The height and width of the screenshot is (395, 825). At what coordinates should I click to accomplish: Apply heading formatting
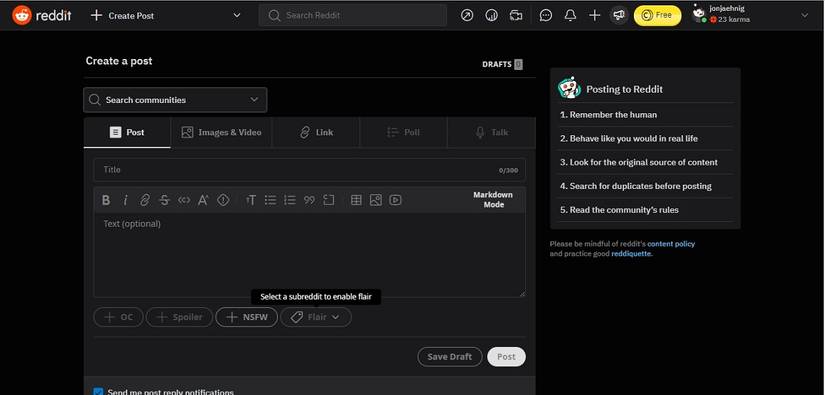coord(251,200)
